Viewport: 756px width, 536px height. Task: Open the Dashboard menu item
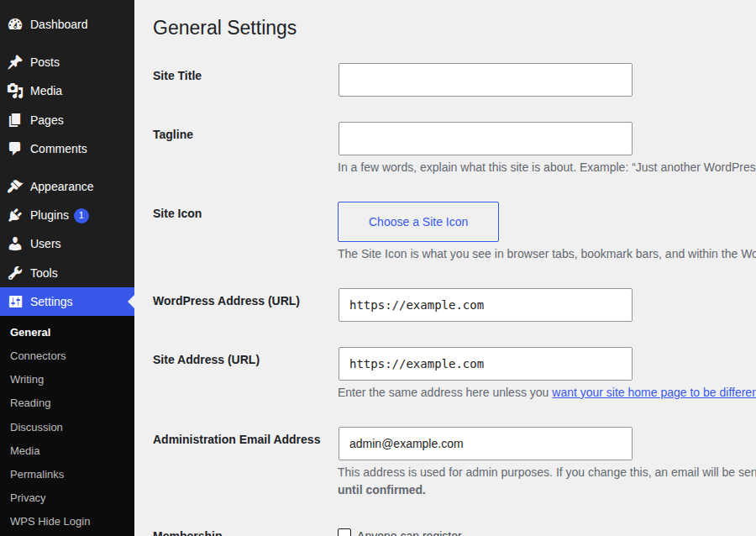pos(59,24)
